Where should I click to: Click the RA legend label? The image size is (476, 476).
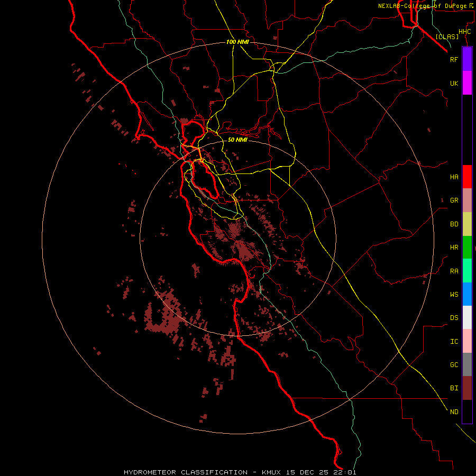(454, 271)
